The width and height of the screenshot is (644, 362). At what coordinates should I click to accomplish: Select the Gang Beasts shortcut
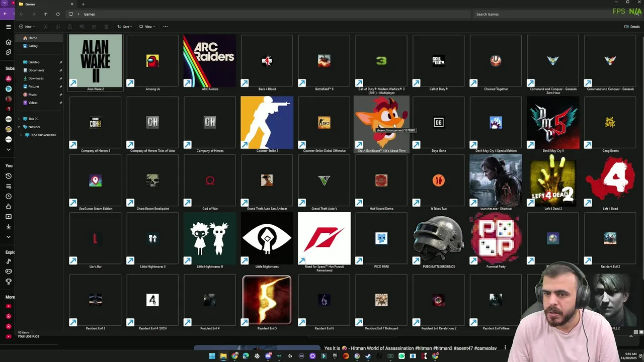click(610, 125)
